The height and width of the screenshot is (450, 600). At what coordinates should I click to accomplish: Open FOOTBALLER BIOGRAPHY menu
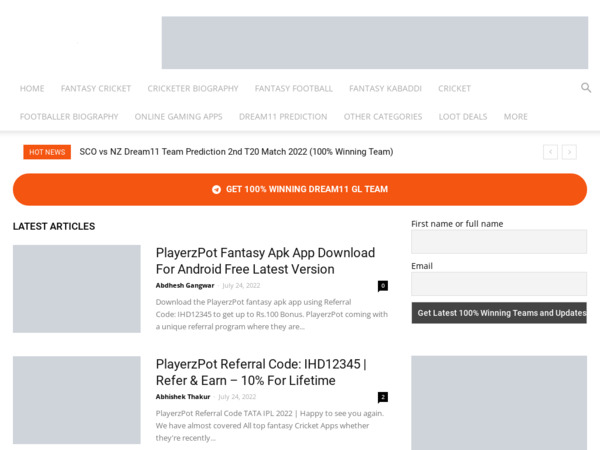click(69, 117)
